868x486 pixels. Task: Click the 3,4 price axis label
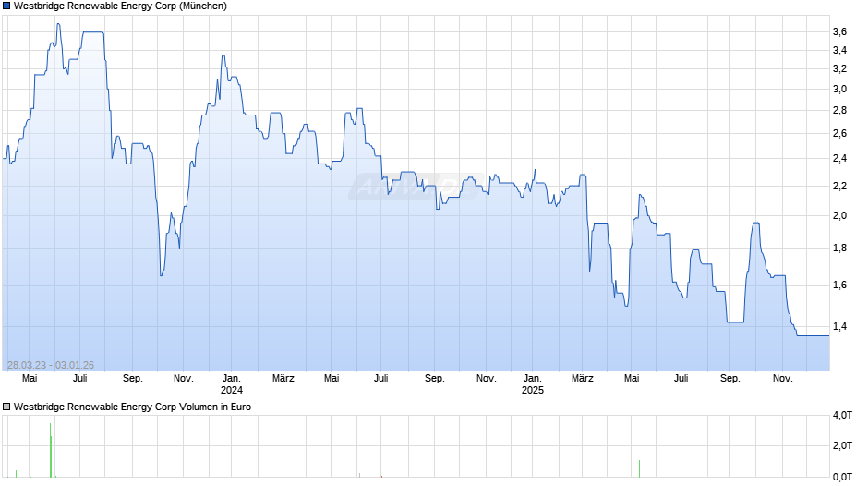pyautogui.click(x=839, y=51)
